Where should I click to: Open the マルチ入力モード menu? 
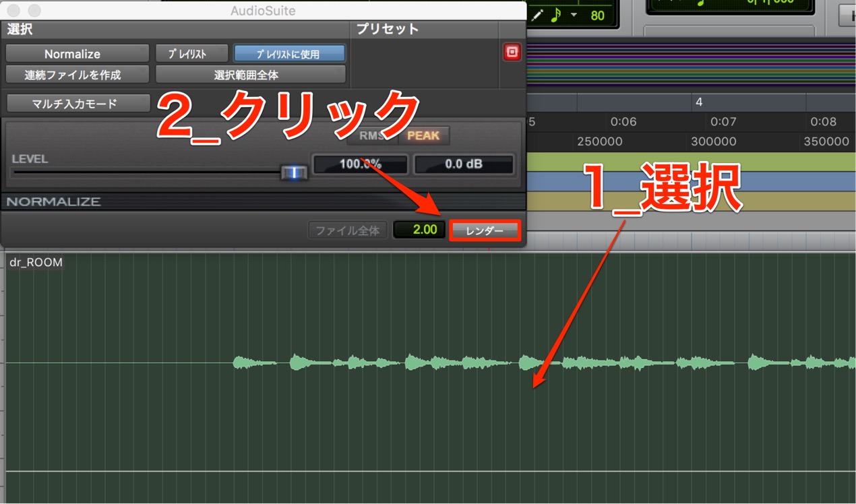tap(78, 104)
